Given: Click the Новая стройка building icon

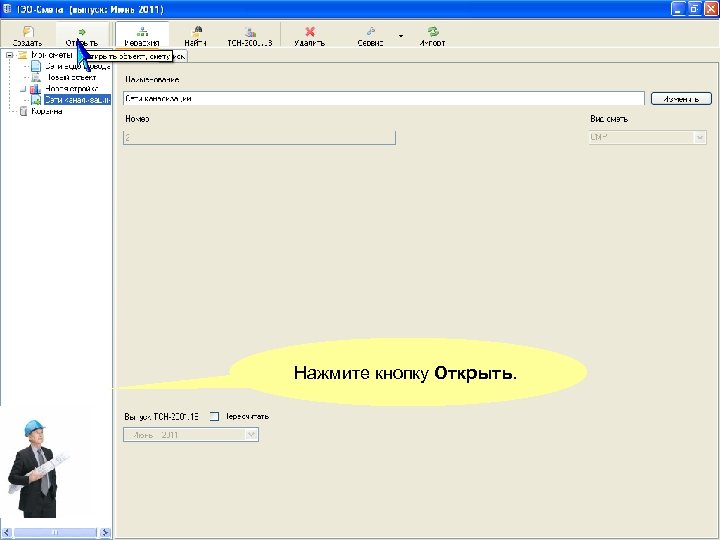Looking at the screenshot, I should [35, 88].
